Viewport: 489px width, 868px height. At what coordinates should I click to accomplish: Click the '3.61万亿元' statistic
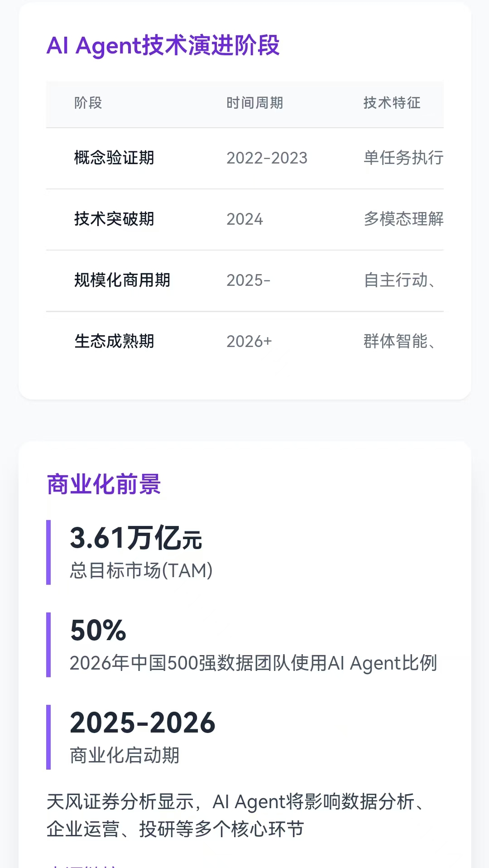(x=136, y=538)
